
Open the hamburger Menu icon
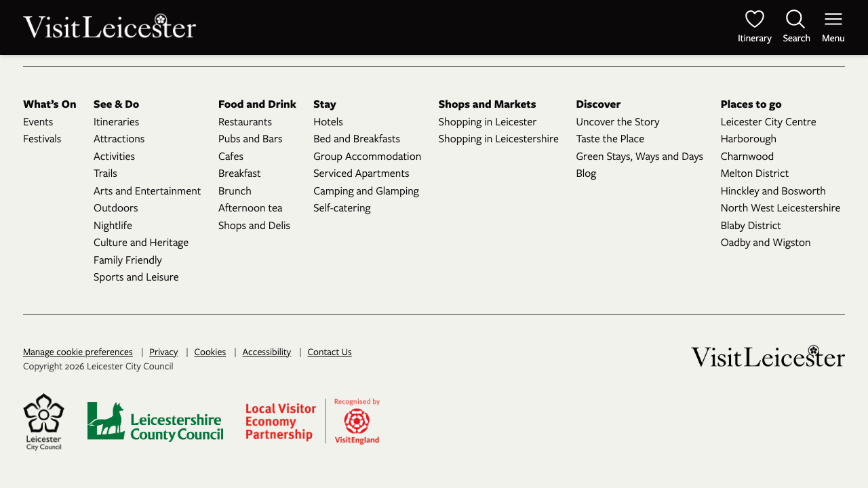click(x=833, y=20)
